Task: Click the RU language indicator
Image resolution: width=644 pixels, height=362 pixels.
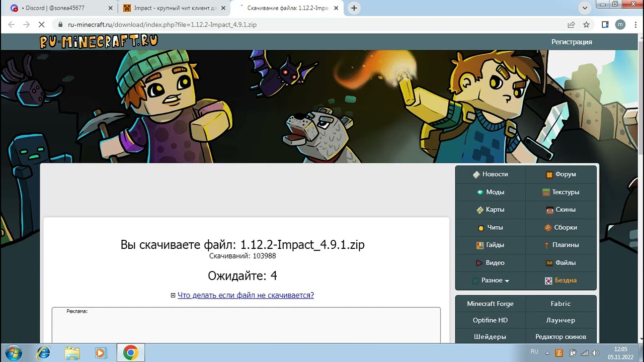Action: (534, 352)
